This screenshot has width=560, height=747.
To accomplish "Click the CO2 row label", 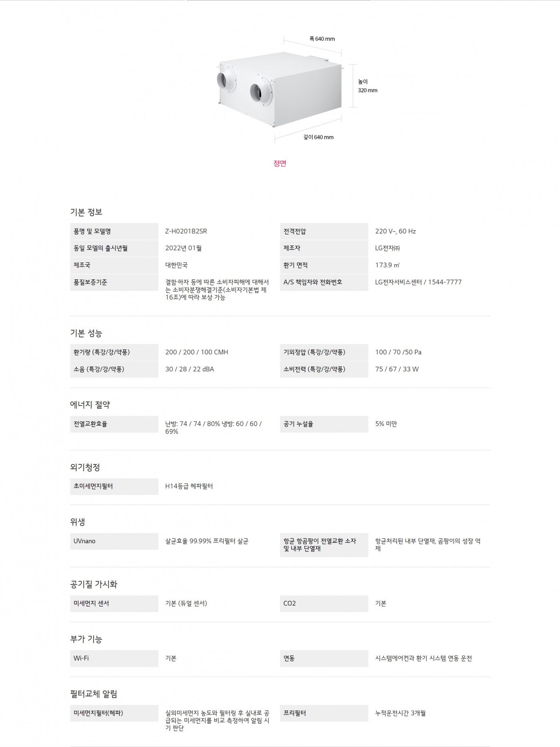I will point(290,604).
